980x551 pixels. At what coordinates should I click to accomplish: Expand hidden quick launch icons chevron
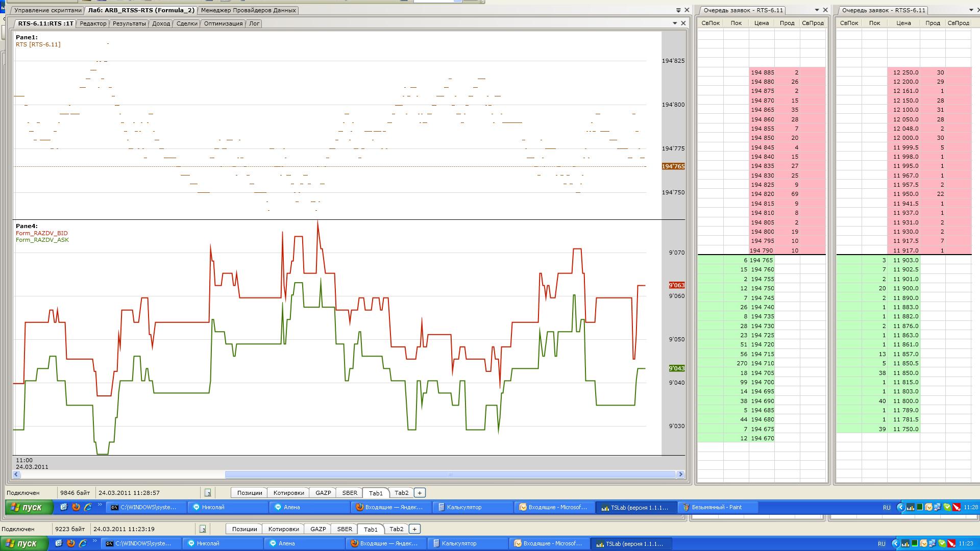100,506
